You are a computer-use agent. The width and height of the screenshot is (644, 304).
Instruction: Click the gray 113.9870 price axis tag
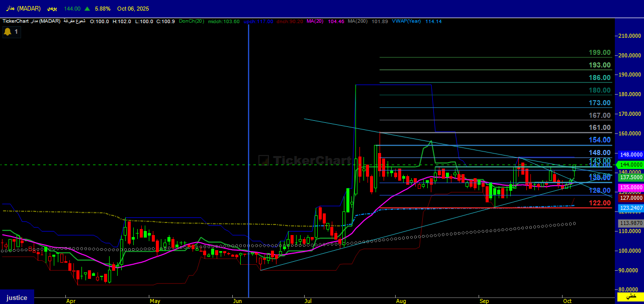(x=631, y=223)
